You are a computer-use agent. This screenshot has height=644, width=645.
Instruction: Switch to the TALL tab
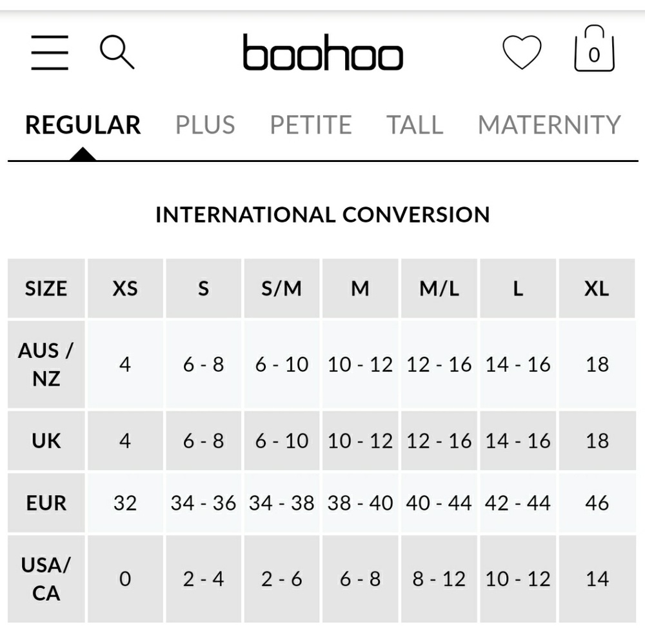point(415,125)
